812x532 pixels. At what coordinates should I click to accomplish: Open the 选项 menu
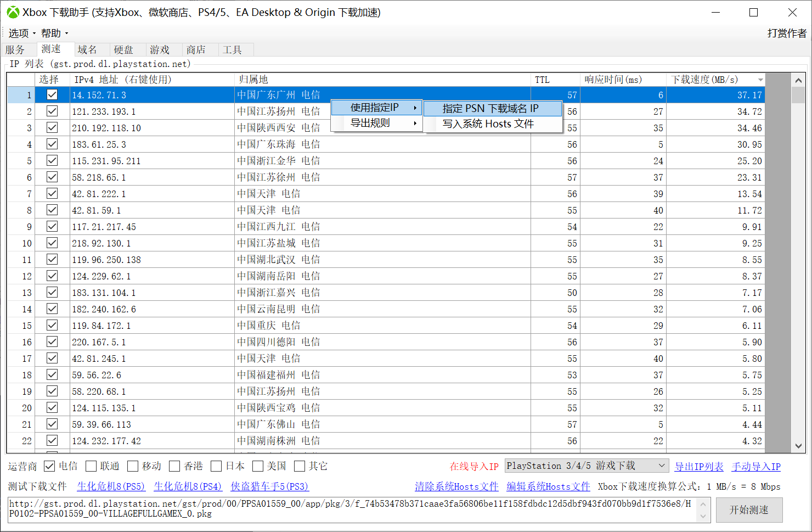pos(21,33)
